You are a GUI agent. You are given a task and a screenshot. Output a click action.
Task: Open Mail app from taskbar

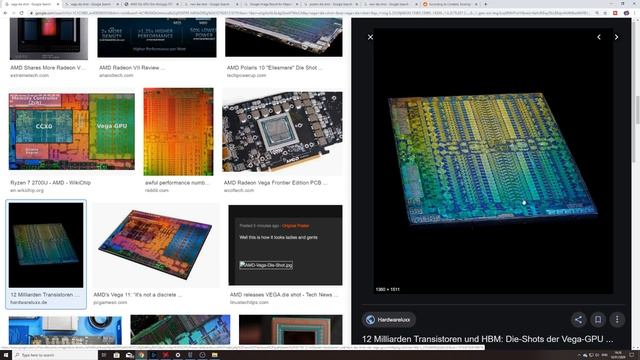(129, 355)
